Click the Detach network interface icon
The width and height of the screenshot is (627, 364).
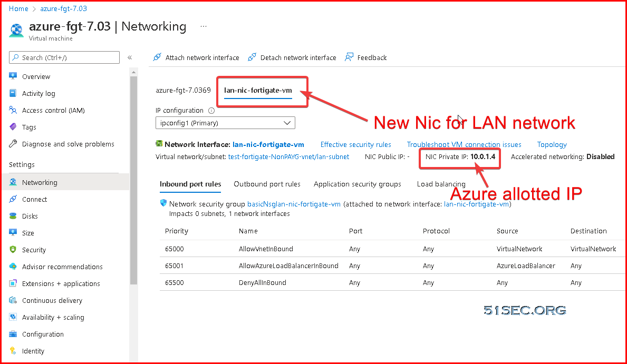click(252, 57)
